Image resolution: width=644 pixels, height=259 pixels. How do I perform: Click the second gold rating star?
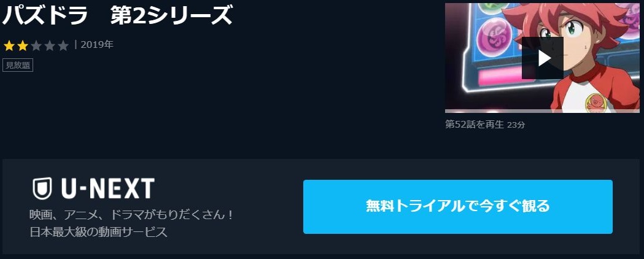tap(23, 45)
